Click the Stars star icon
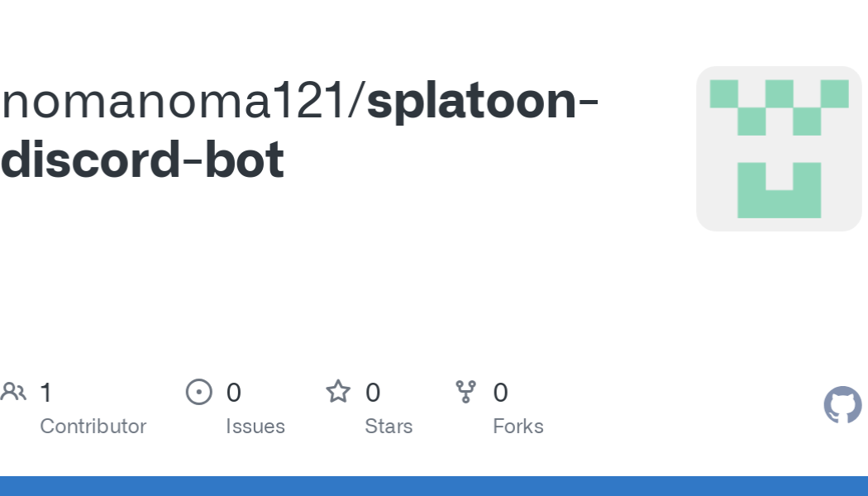Viewport: 868px width, 496px height. pos(338,392)
